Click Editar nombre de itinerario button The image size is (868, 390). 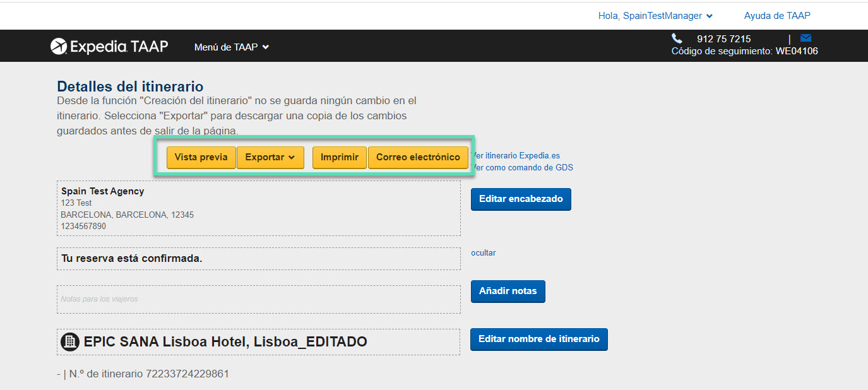click(x=538, y=339)
